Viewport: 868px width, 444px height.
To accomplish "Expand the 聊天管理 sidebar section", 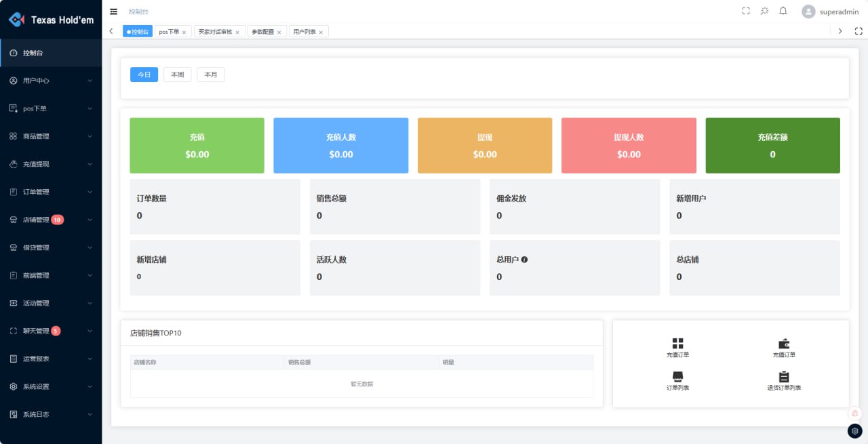I will click(x=51, y=331).
